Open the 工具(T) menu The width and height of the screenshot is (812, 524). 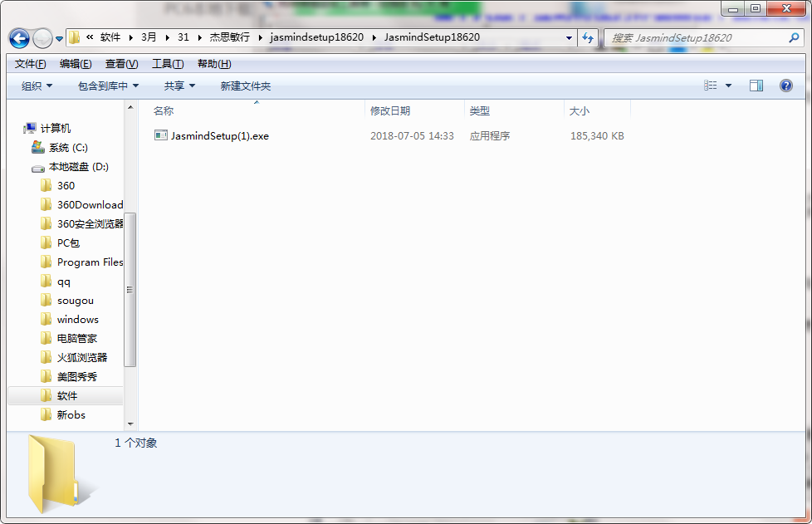point(167,64)
